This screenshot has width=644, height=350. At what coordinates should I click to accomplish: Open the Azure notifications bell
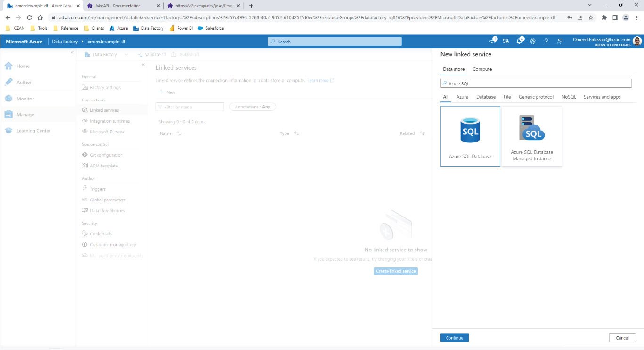[520, 41]
